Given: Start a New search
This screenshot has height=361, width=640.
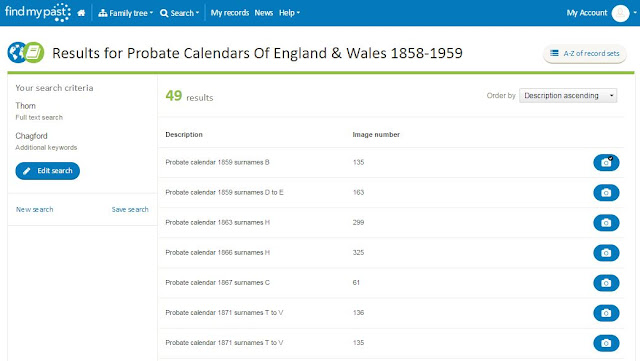Looking at the screenshot, I should tap(35, 209).
